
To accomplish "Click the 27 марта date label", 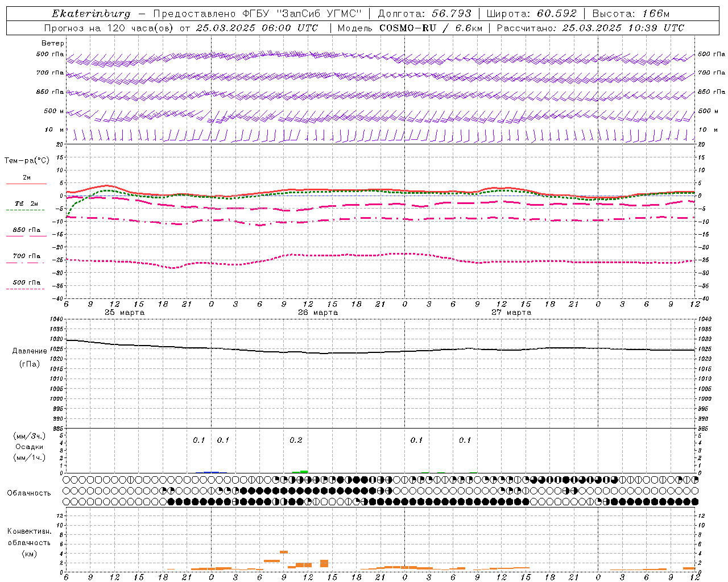I will [x=511, y=313].
